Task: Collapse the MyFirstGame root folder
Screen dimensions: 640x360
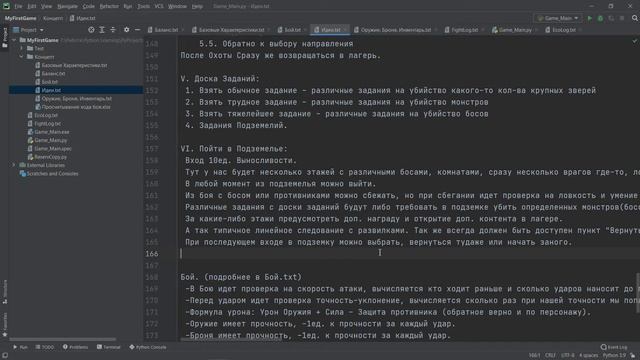Action: click(14, 40)
